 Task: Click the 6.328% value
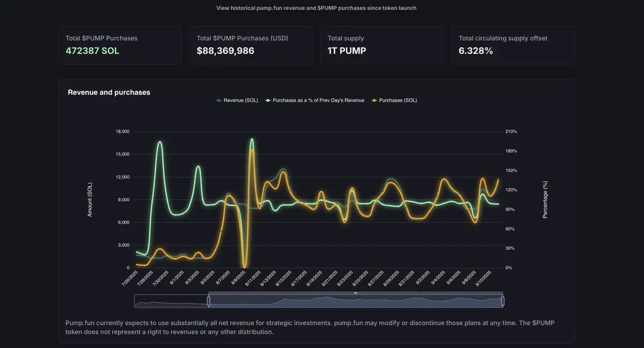475,51
